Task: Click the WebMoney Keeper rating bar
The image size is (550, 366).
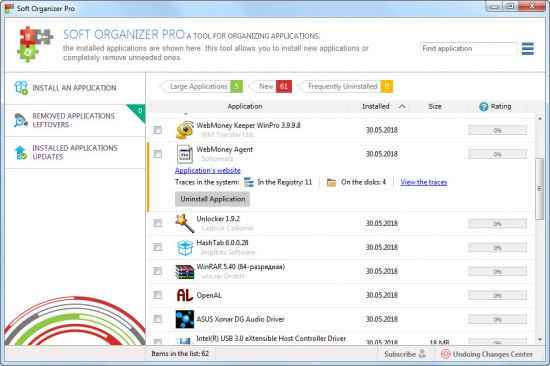Action: (x=497, y=130)
